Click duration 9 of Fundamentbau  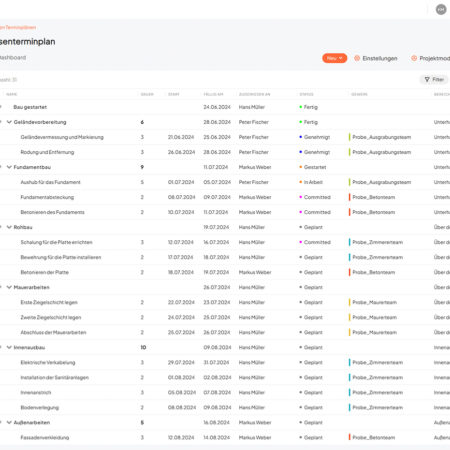(x=142, y=167)
